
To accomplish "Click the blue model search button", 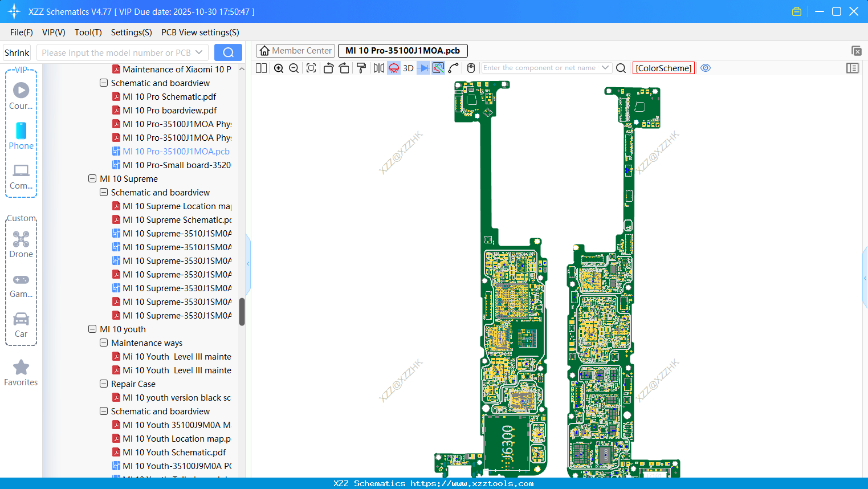I will [228, 52].
